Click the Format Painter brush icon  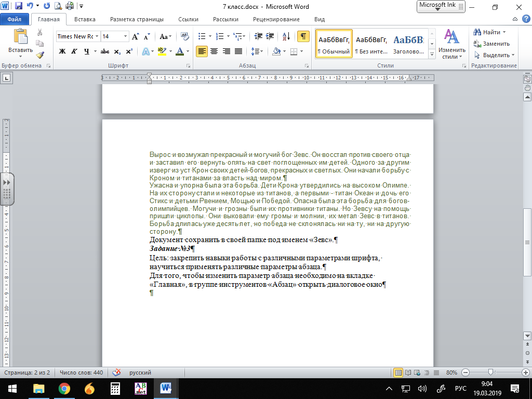[40, 55]
